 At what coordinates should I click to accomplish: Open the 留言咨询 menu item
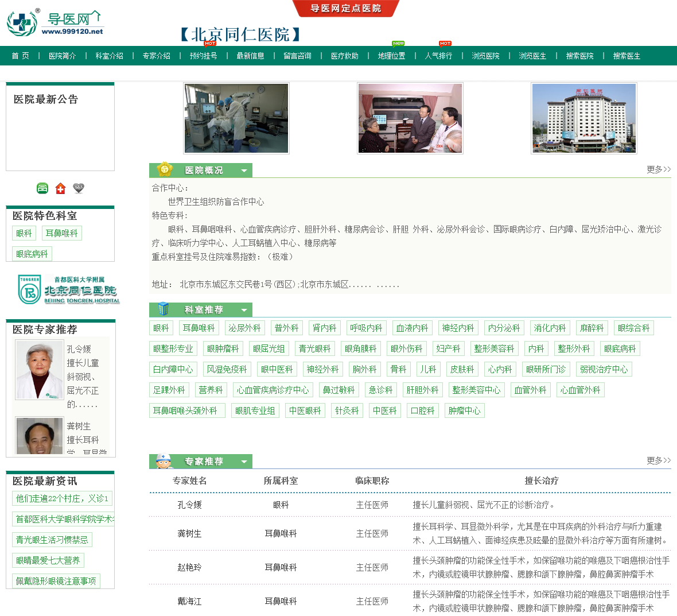[x=298, y=56]
